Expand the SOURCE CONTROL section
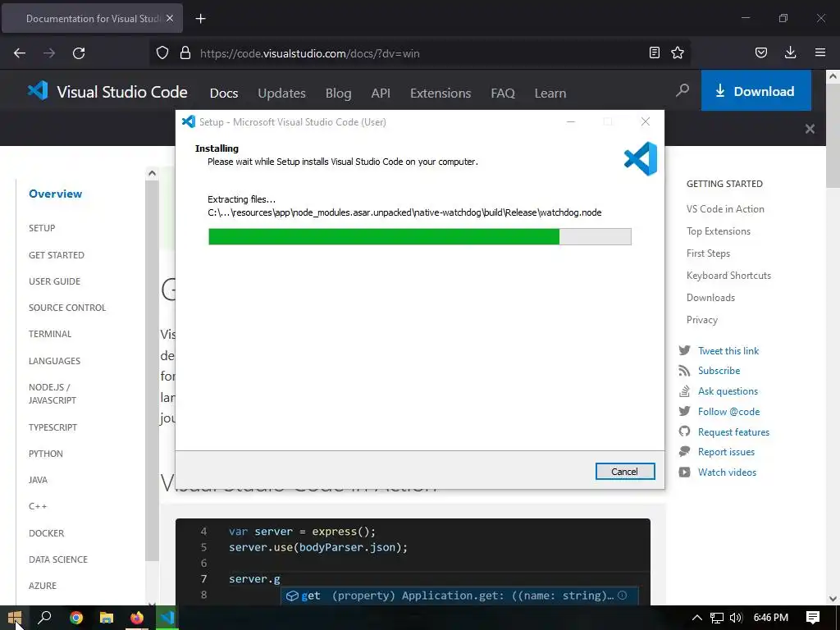The height and width of the screenshot is (630, 840). [x=67, y=308]
